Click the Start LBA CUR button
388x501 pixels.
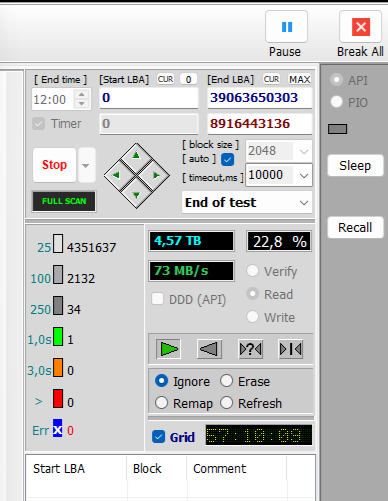point(165,79)
